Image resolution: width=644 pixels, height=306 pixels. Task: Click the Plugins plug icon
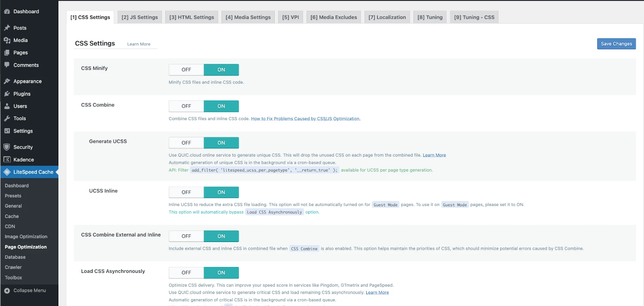[x=7, y=94]
